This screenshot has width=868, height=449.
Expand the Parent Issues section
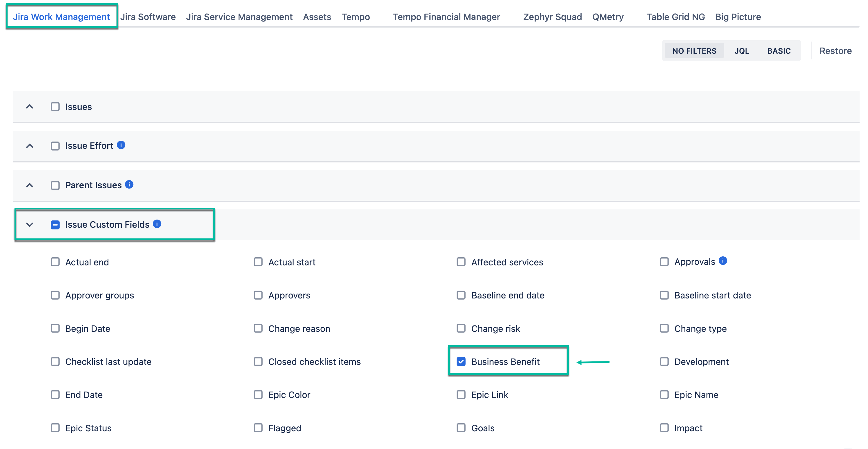pyautogui.click(x=29, y=185)
